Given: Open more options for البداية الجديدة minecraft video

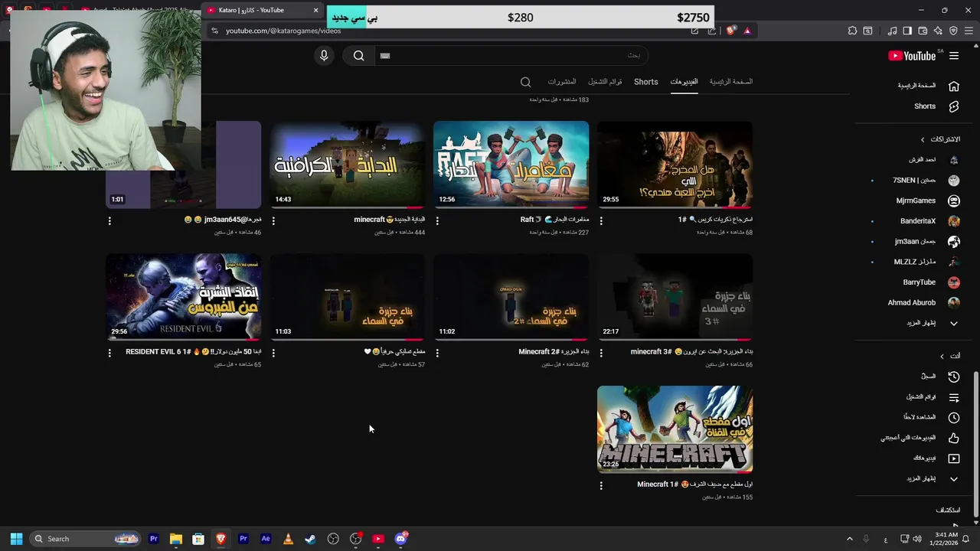Looking at the screenshot, I should pos(273,220).
